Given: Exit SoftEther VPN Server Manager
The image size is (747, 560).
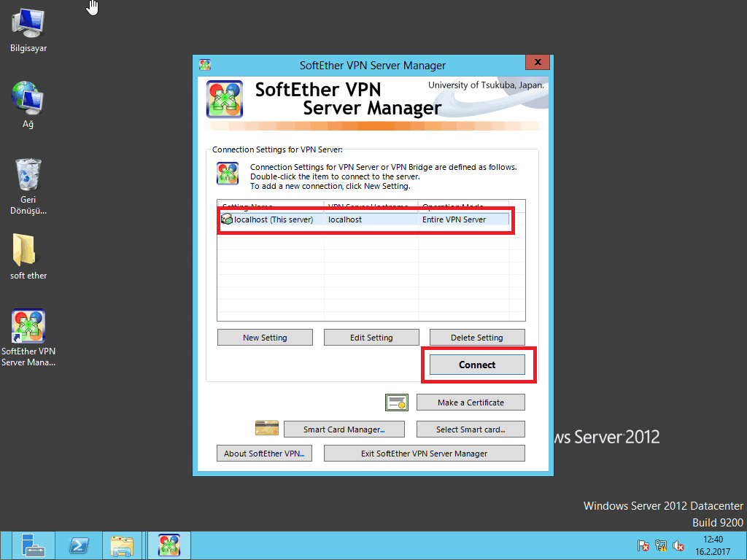Looking at the screenshot, I should [x=424, y=454].
